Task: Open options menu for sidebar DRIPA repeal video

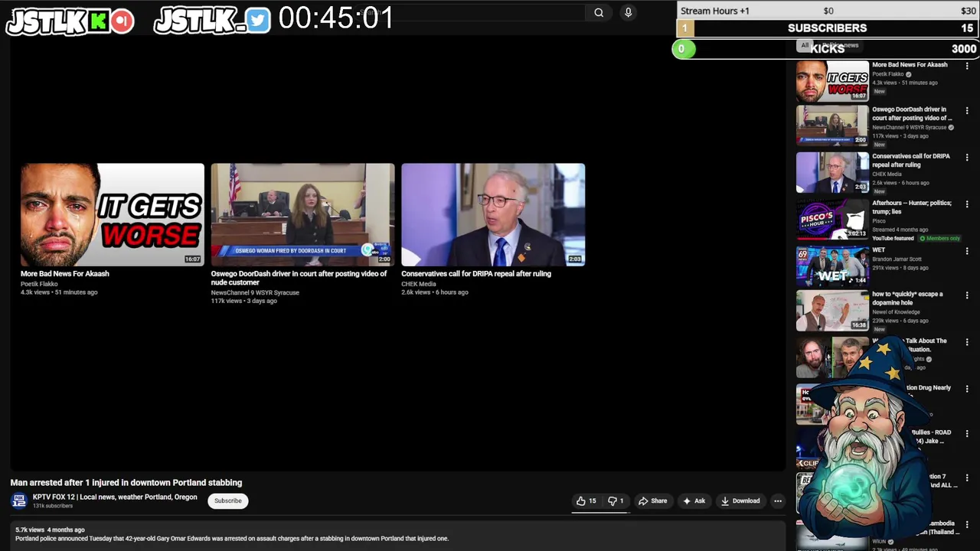Action: tap(967, 158)
